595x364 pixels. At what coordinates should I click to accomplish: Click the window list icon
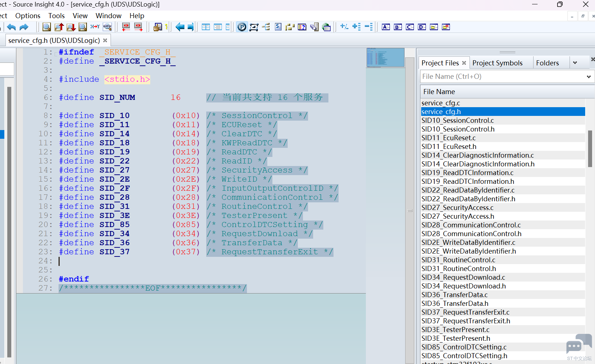click(314, 27)
